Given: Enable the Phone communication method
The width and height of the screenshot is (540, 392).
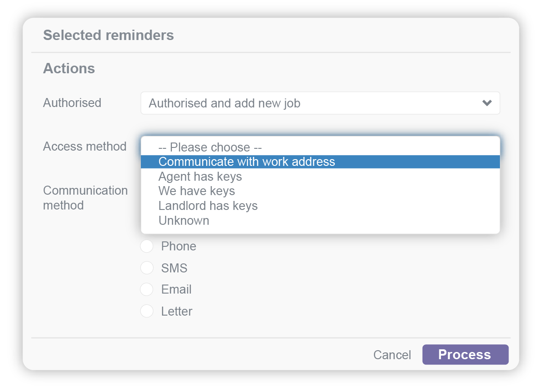Looking at the screenshot, I should tap(147, 246).
